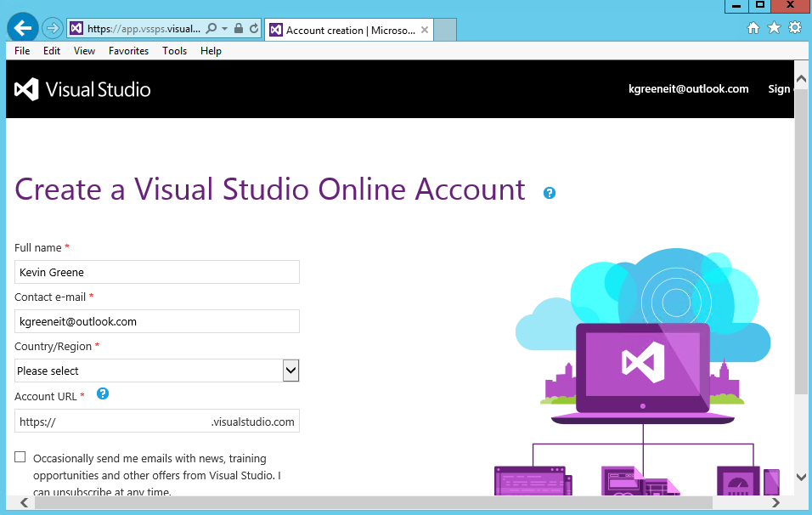This screenshot has height=515, width=812.
Task: Open browser Tools gear icon
Action: pyautogui.click(x=795, y=27)
